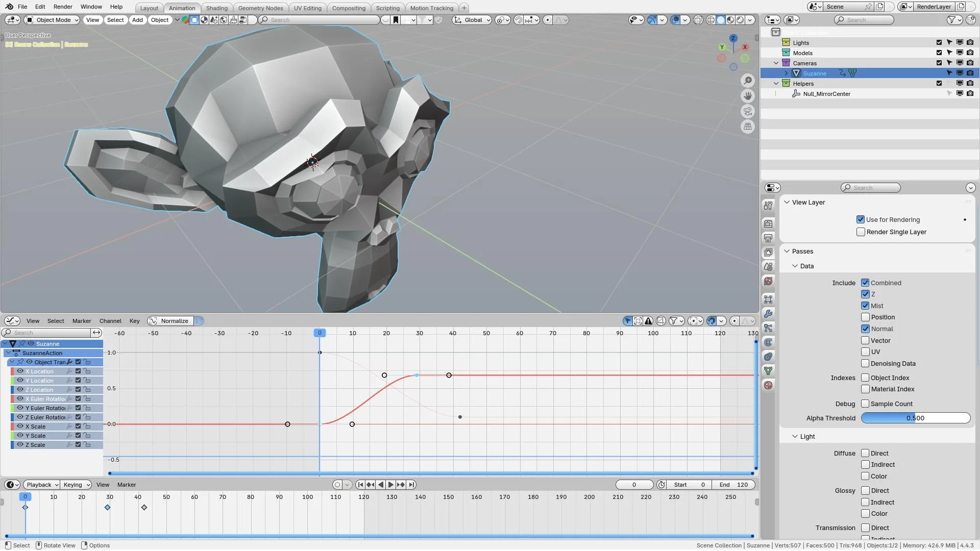Viewport: 980px width, 551px height.
Task: Disable the Normal pass checkbox
Action: pyautogui.click(x=865, y=329)
